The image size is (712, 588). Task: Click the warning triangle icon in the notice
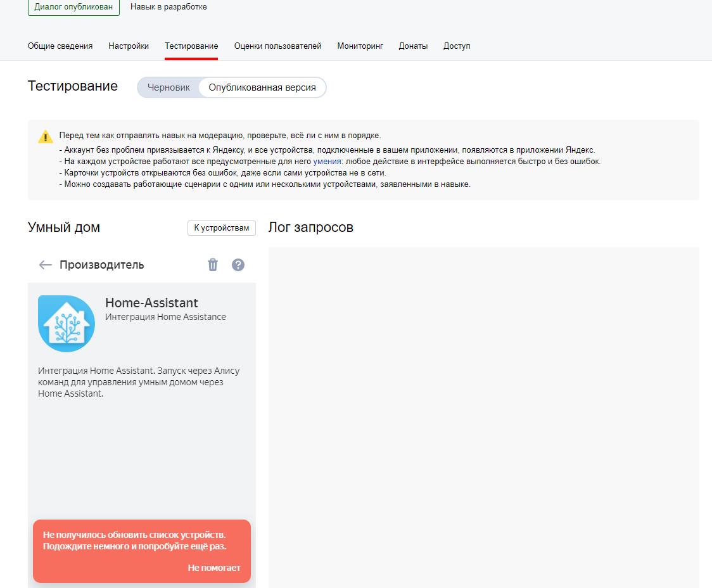(44, 135)
